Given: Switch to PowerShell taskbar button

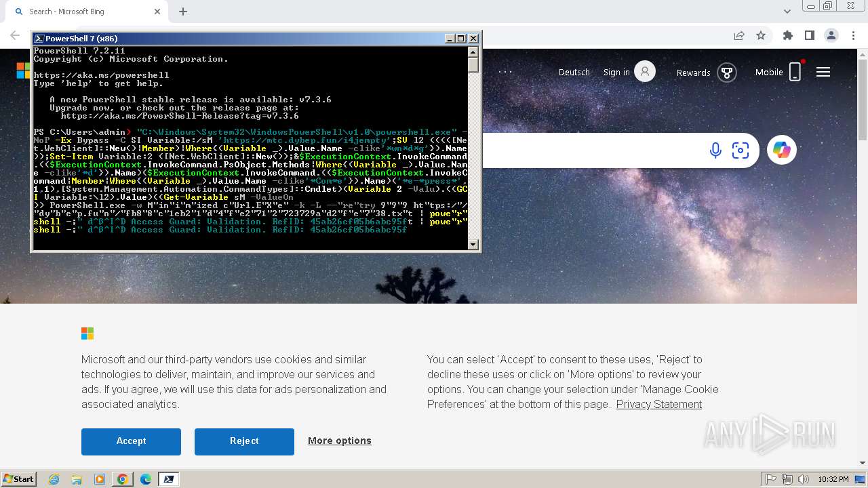Looking at the screenshot, I should click(169, 479).
